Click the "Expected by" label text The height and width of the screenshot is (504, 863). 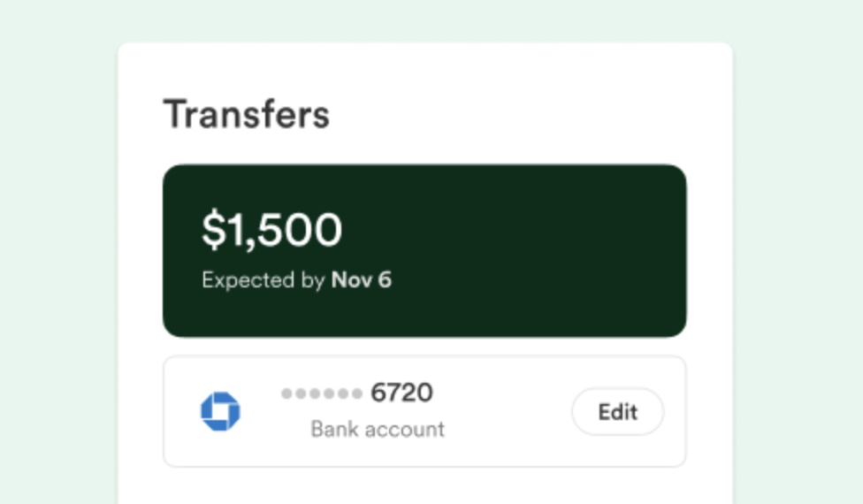coord(263,281)
